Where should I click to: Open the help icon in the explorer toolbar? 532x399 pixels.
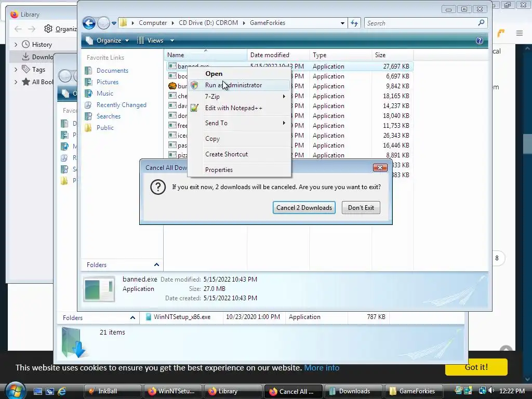(479, 41)
